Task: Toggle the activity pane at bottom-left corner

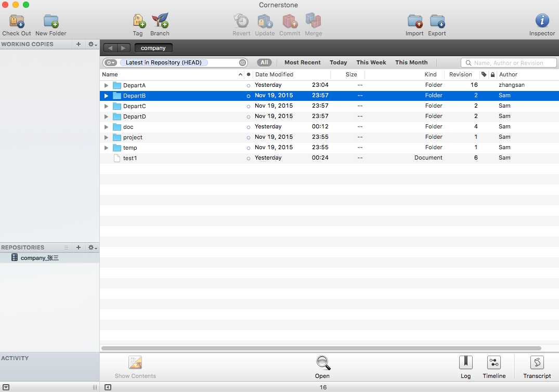Action: pyautogui.click(x=6, y=387)
